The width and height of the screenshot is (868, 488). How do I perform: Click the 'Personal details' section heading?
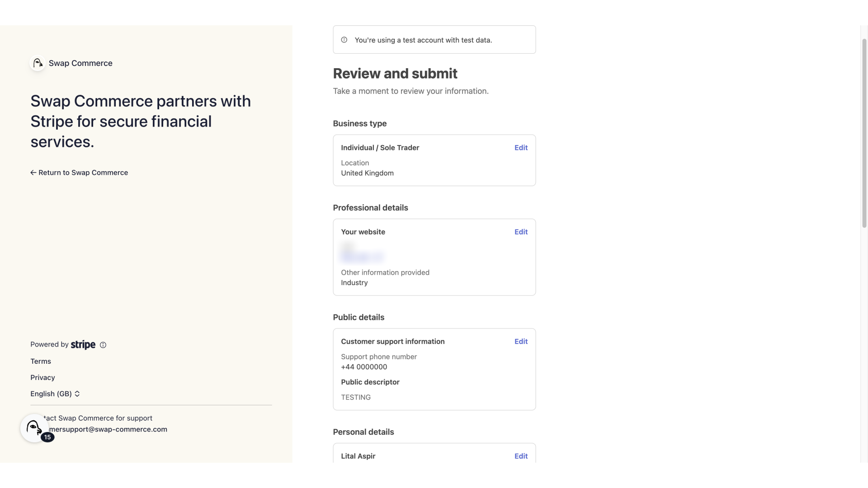click(x=363, y=432)
